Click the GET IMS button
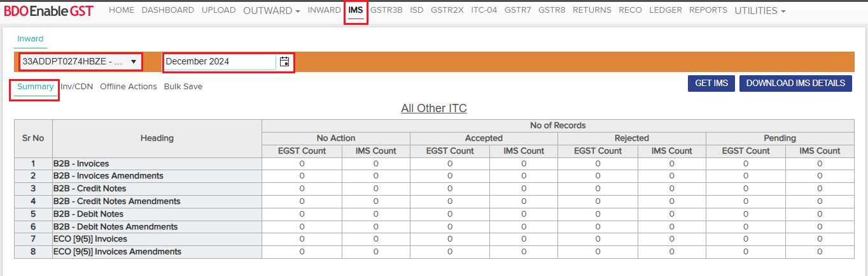Screen dimensions: 868x276 pyautogui.click(x=711, y=84)
